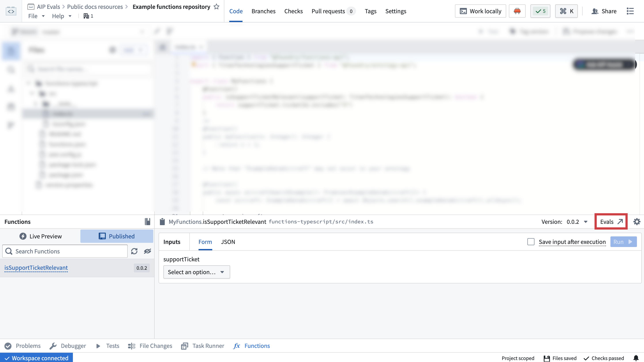Enable Save input after execution checkbox
Image resolution: width=644 pixels, height=362 pixels.
pos(531,241)
